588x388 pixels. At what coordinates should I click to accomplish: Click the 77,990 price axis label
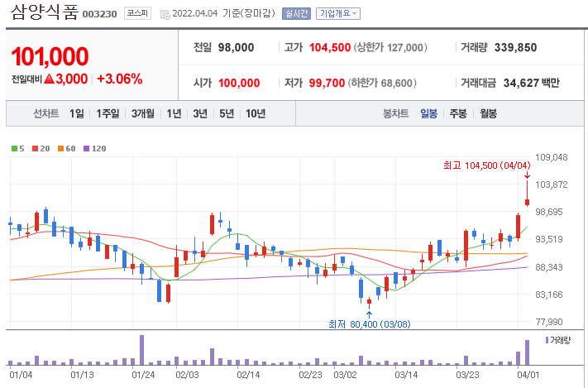point(549,322)
